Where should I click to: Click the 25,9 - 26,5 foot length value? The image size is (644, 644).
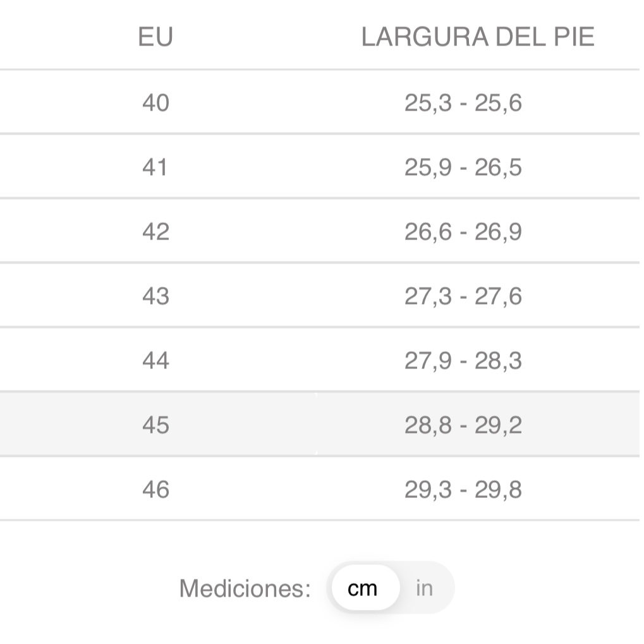463,167
